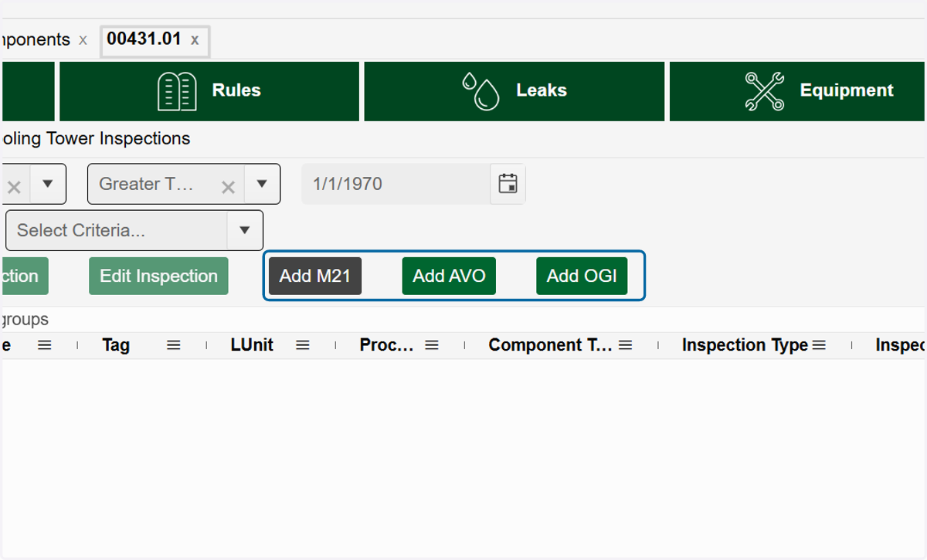This screenshot has height=560, width=927.
Task: Click the Add AVO button
Action: click(449, 277)
